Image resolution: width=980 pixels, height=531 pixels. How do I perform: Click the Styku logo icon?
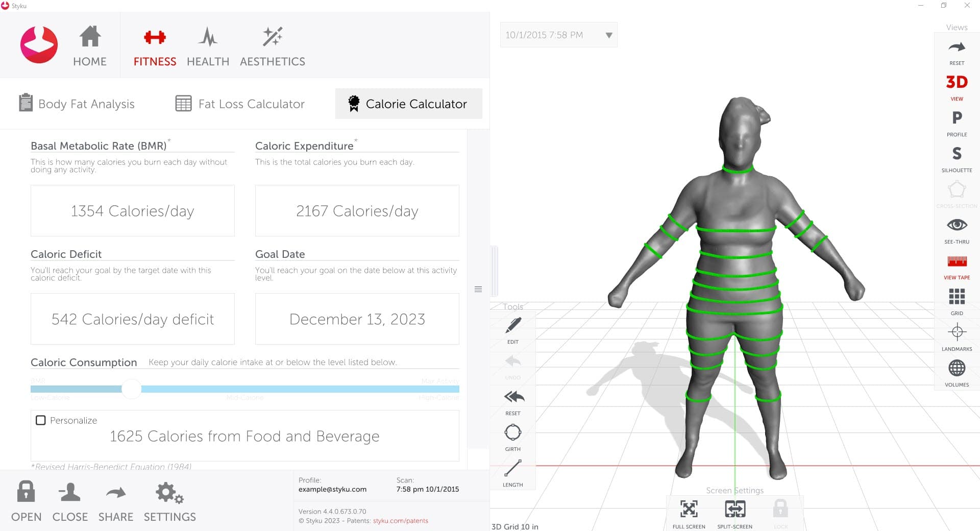click(39, 45)
